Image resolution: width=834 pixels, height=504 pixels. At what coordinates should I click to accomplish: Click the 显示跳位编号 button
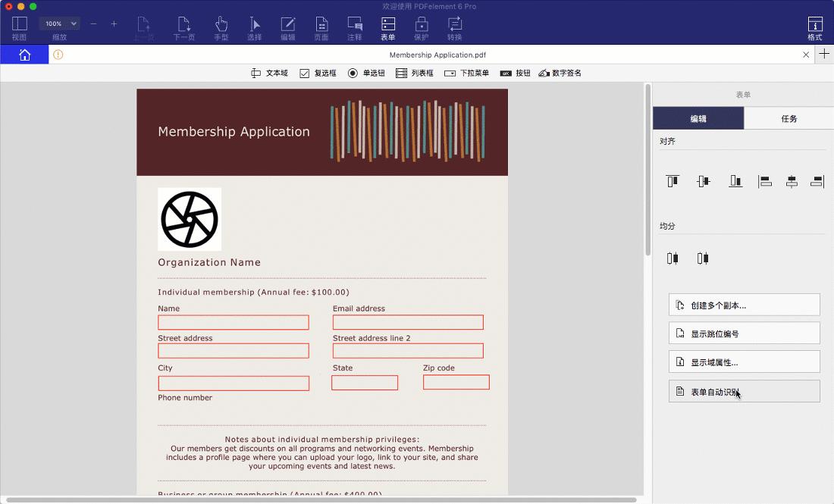coord(744,333)
